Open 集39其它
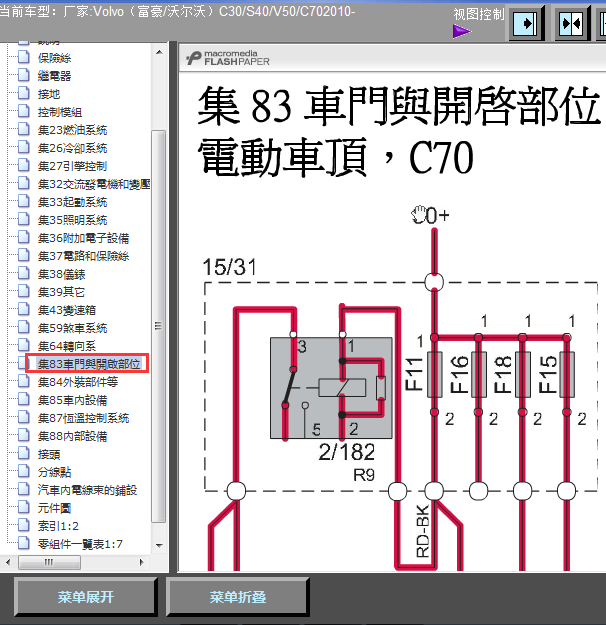This screenshot has height=625, width=606. click(61, 292)
